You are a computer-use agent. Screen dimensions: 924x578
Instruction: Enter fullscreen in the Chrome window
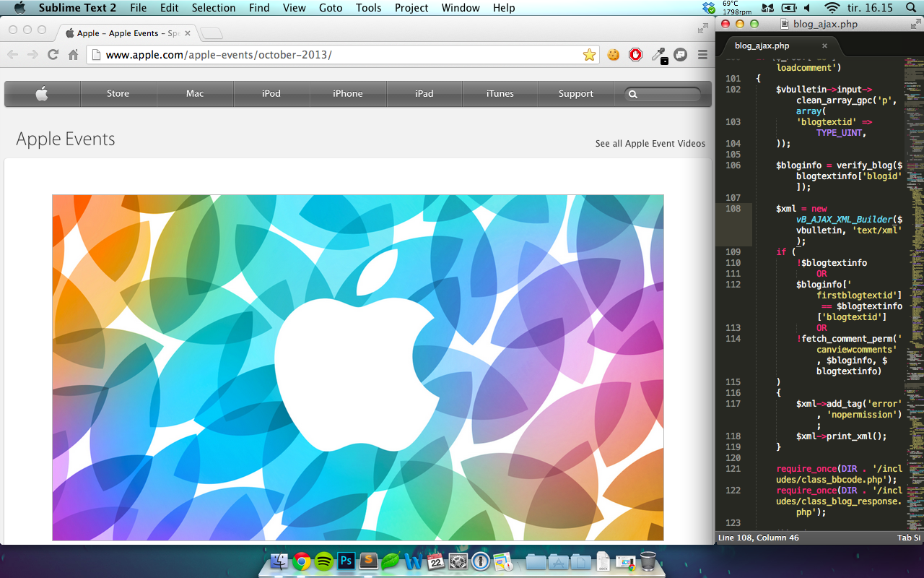tap(703, 29)
